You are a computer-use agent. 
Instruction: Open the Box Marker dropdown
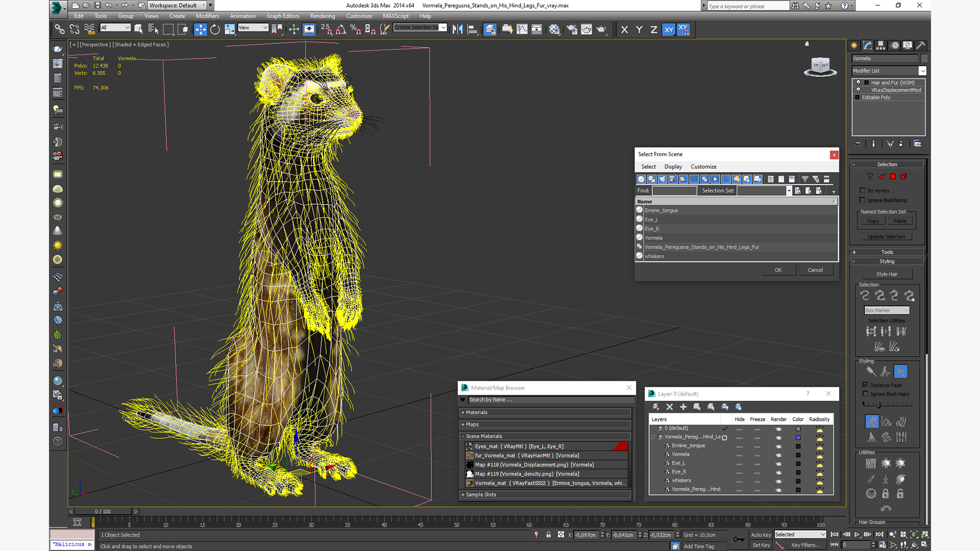click(x=887, y=310)
